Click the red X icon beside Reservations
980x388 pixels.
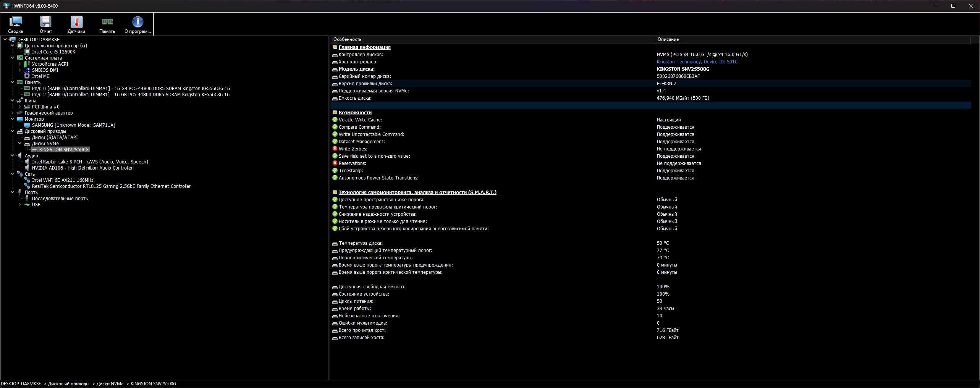(335, 163)
